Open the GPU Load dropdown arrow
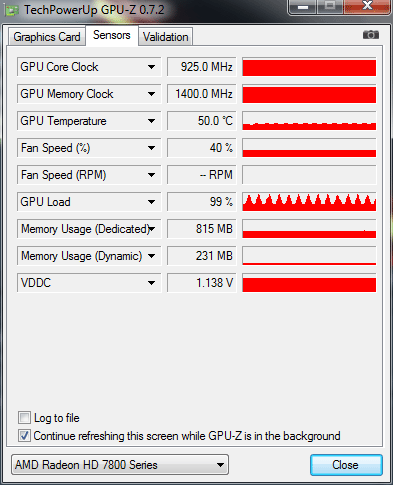The image size is (393, 485). [151, 202]
